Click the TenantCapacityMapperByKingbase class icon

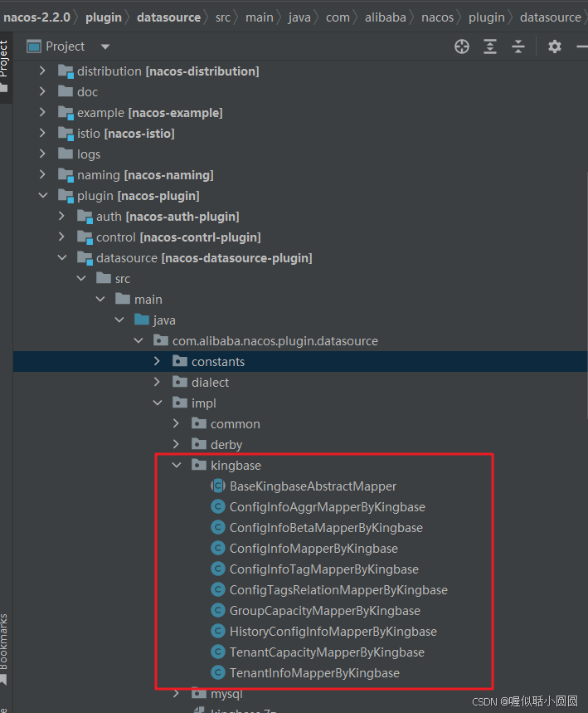click(218, 652)
